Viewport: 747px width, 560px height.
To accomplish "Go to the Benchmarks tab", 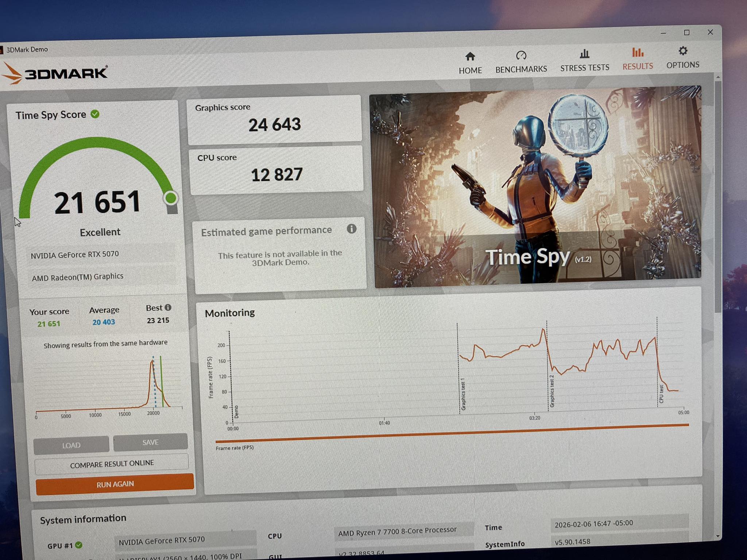I will [x=521, y=62].
